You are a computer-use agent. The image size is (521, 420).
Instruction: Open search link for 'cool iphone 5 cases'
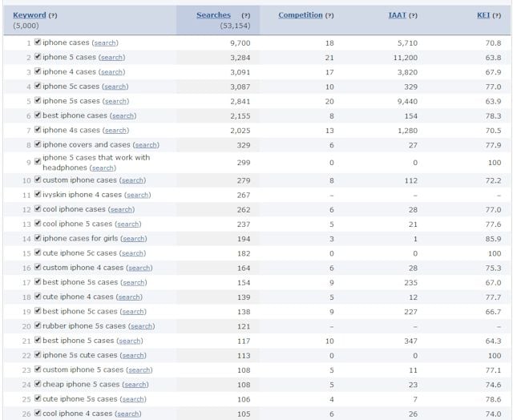128,224
